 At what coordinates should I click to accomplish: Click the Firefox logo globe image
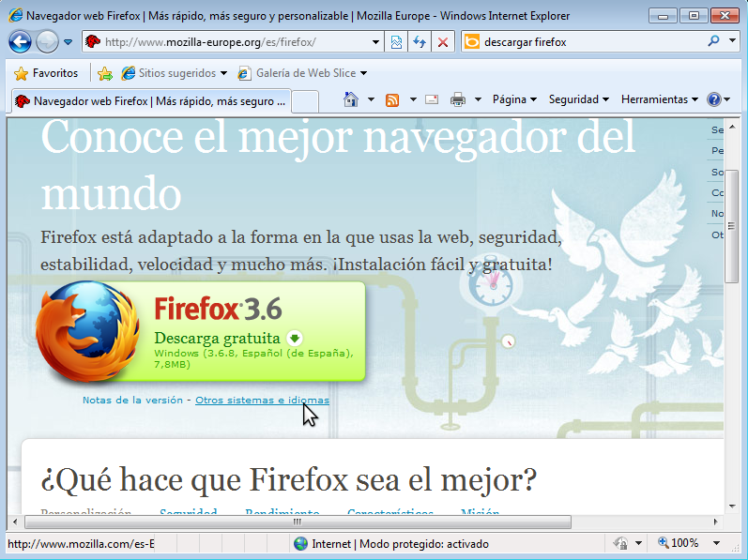88,331
